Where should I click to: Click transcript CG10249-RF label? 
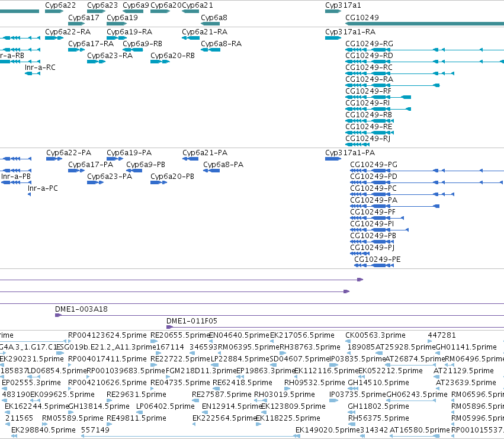(x=368, y=91)
